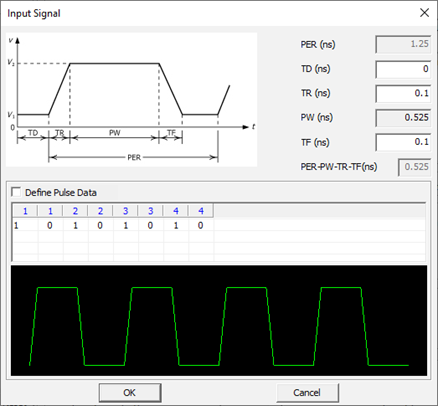Click the pulse timing diagram image

pyautogui.click(x=131, y=99)
